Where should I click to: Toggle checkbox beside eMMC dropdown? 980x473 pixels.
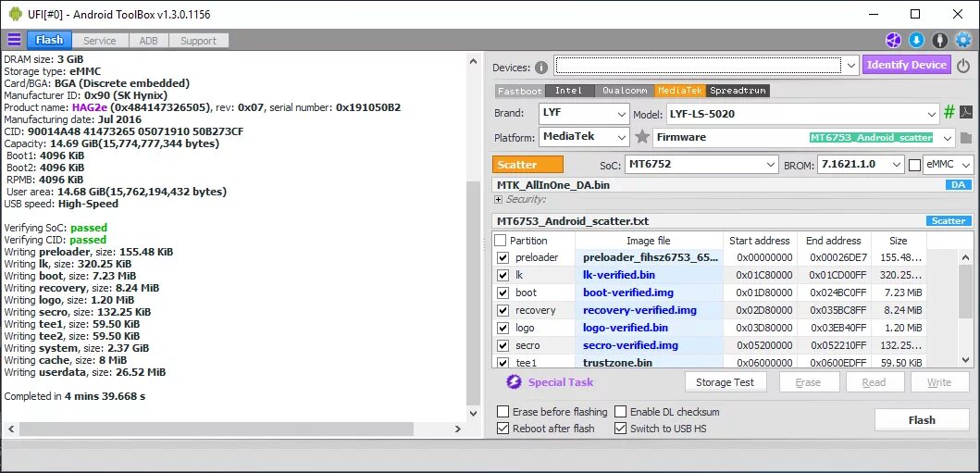[x=914, y=165]
